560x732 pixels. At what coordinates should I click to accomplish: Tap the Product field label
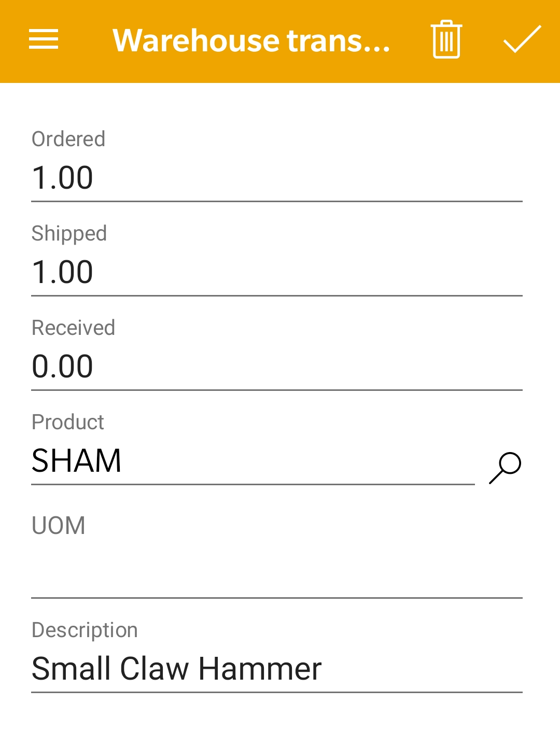pyautogui.click(x=68, y=422)
